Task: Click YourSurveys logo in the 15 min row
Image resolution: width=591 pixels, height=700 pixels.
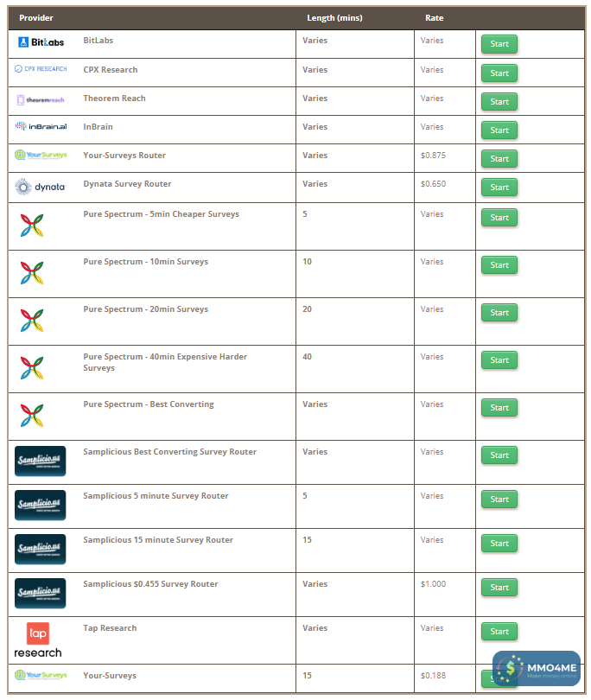Action: 41,675
